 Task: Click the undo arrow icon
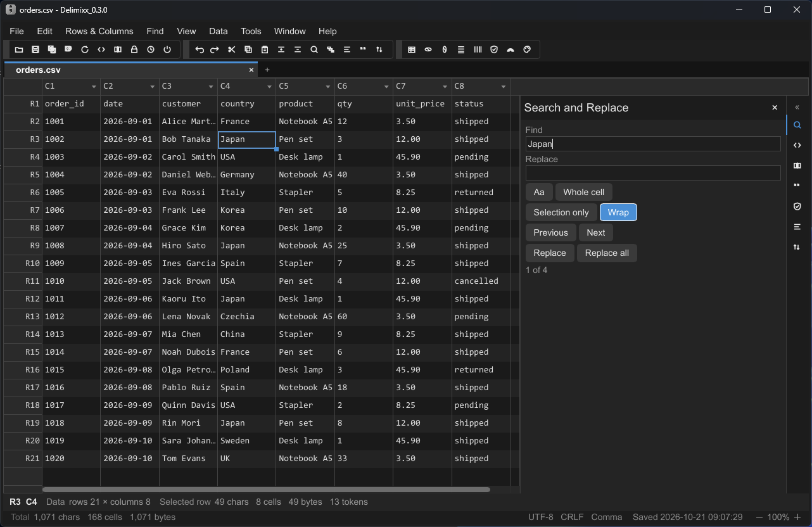pos(199,49)
